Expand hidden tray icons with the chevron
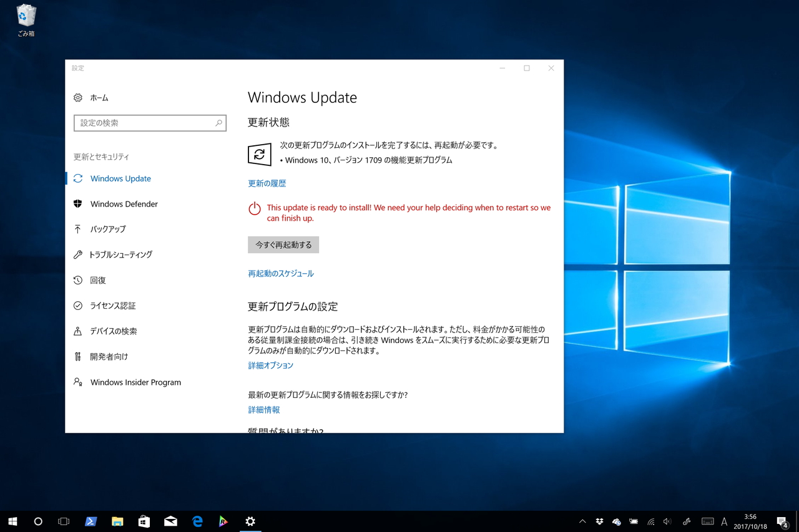The image size is (799, 532). coord(582,521)
